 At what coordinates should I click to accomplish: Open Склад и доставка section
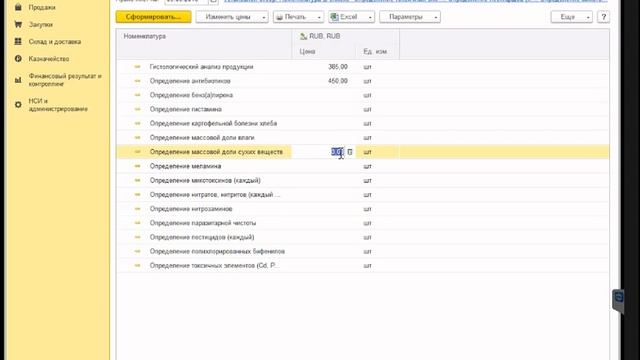(x=55, y=42)
